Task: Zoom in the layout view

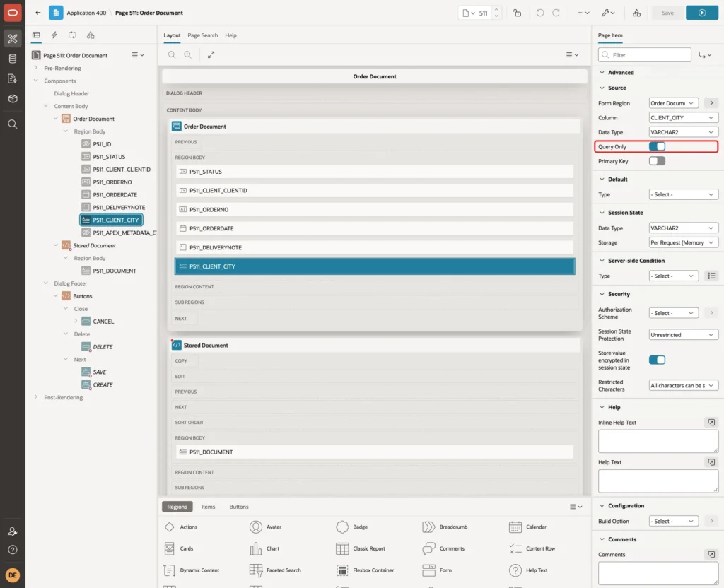Action: tap(188, 54)
